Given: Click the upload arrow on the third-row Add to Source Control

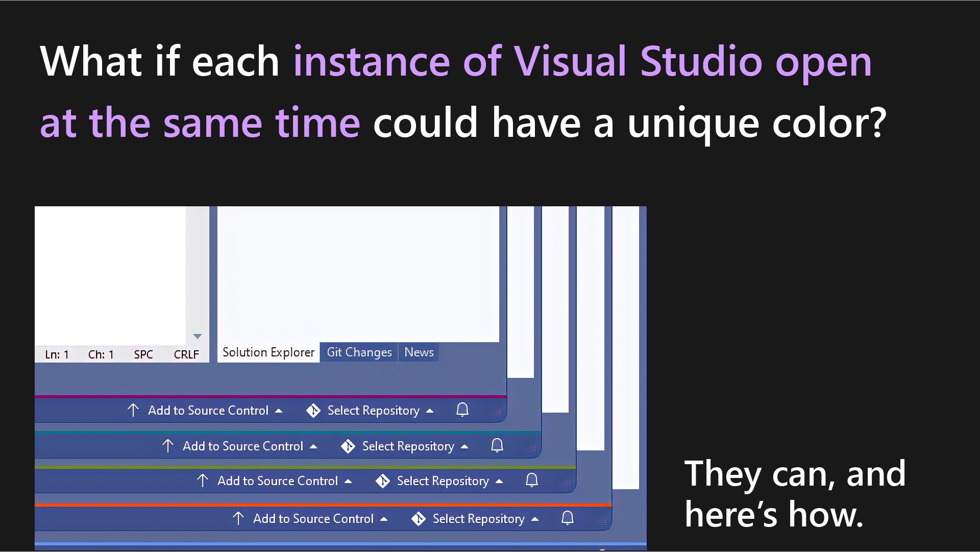Looking at the screenshot, I should (x=202, y=481).
